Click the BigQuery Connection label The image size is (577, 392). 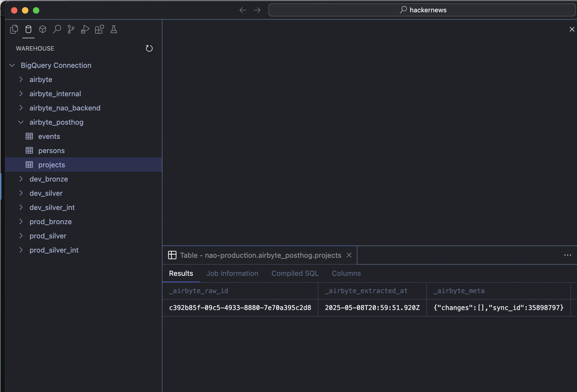(x=56, y=65)
